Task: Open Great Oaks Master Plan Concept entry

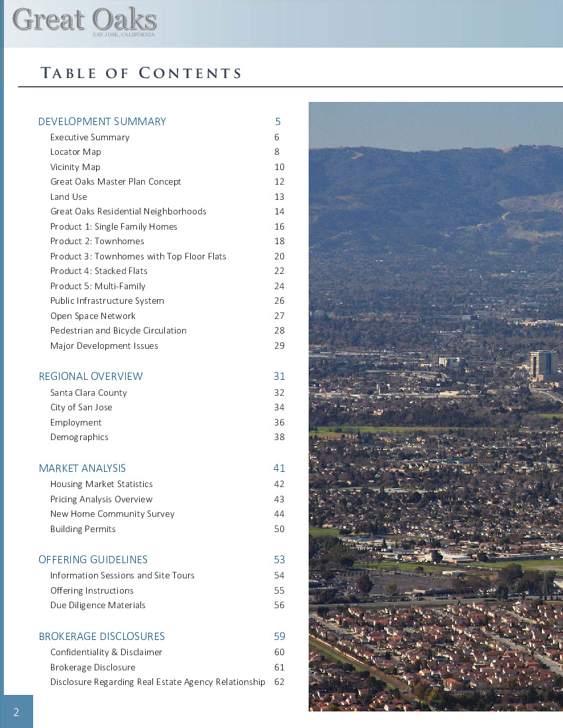Action: [x=116, y=181]
